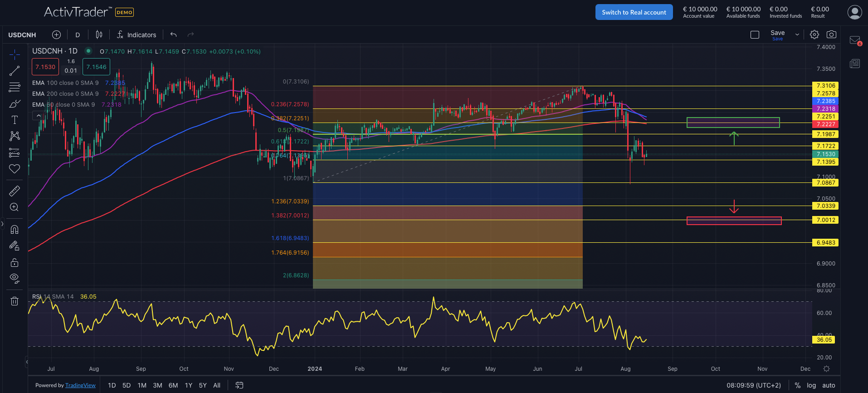Take a chart snapshot with camera icon

click(831, 34)
